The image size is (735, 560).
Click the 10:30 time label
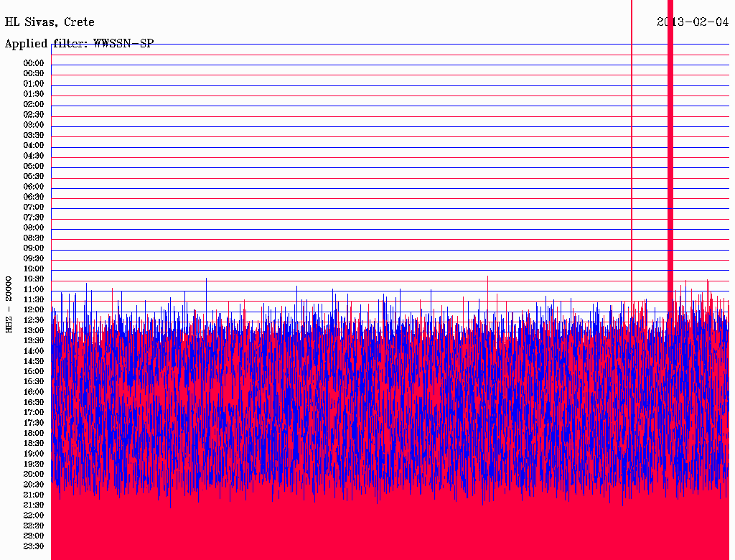(x=34, y=279)
